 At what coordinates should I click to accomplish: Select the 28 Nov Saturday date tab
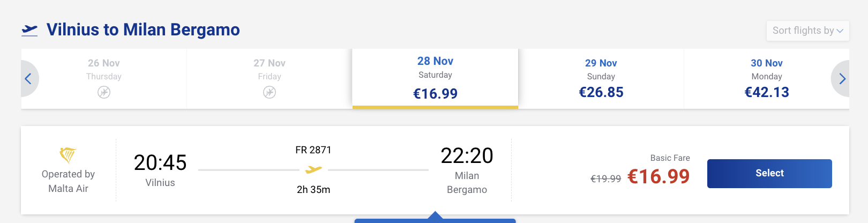(x=435, y=79)
